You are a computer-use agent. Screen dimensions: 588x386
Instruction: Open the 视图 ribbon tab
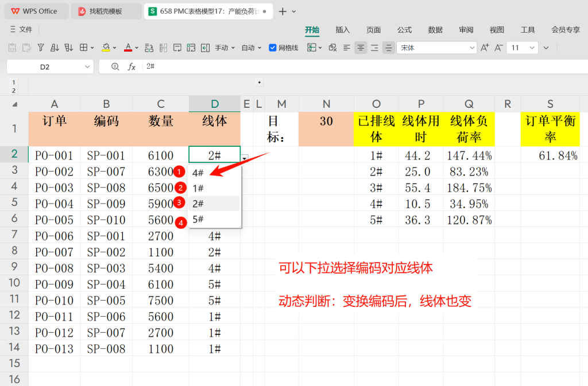pyautogui.click(x=497, y=30)
